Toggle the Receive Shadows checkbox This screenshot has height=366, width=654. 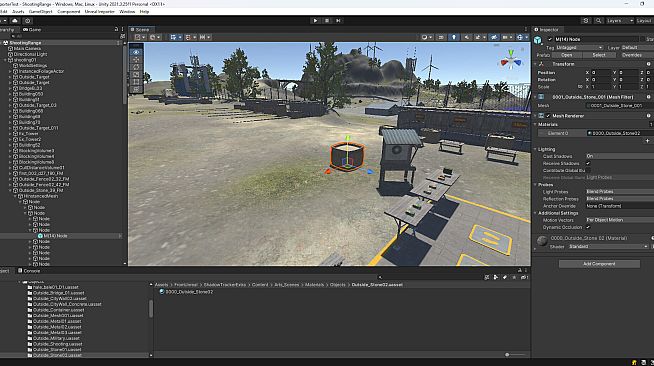click(588, 163)
